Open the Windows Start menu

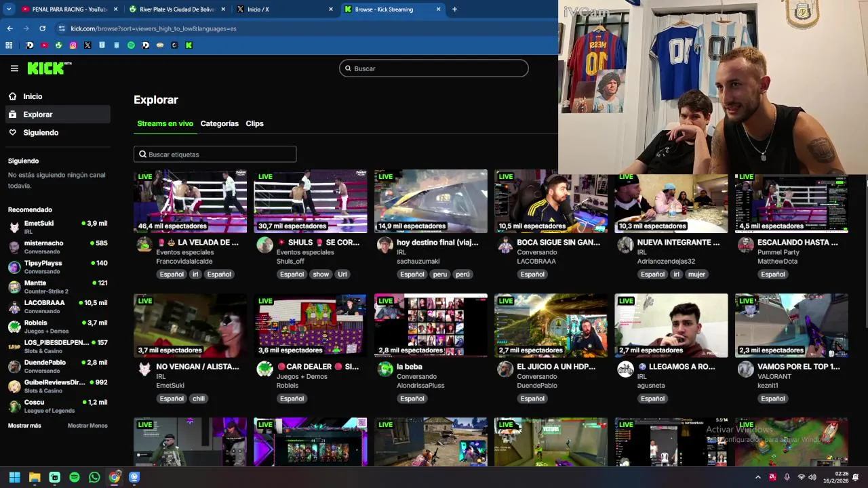click(14, 477)
